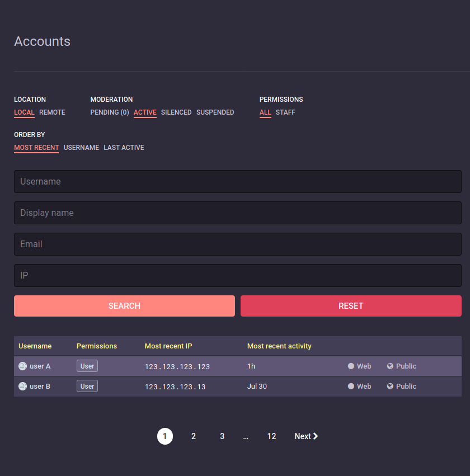This screenshot has width=470, height=476.
Task: Sort accounts by LAST ACTIVE
Action: tap(124, 147)
